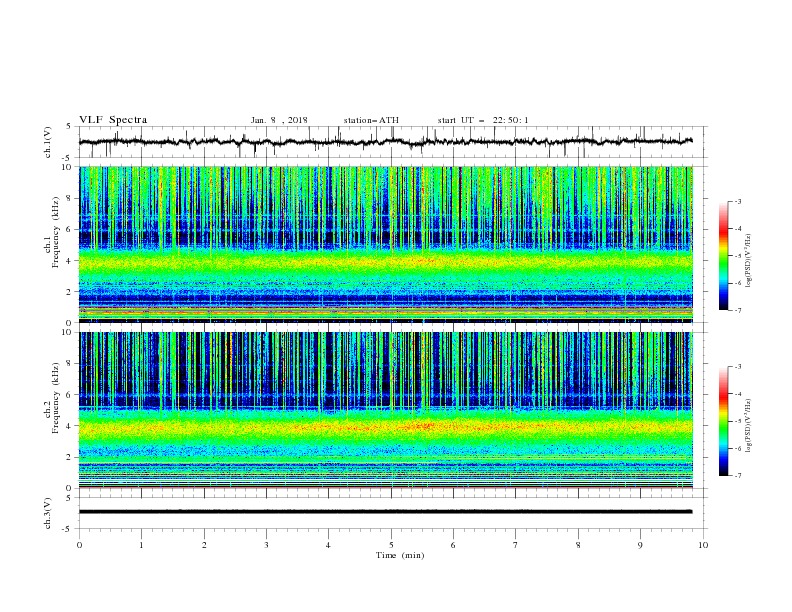This screenshot has height=612, width=792.
Task: Click the "-3" label on ch.1 colorbar
Action: pos(737,201)
